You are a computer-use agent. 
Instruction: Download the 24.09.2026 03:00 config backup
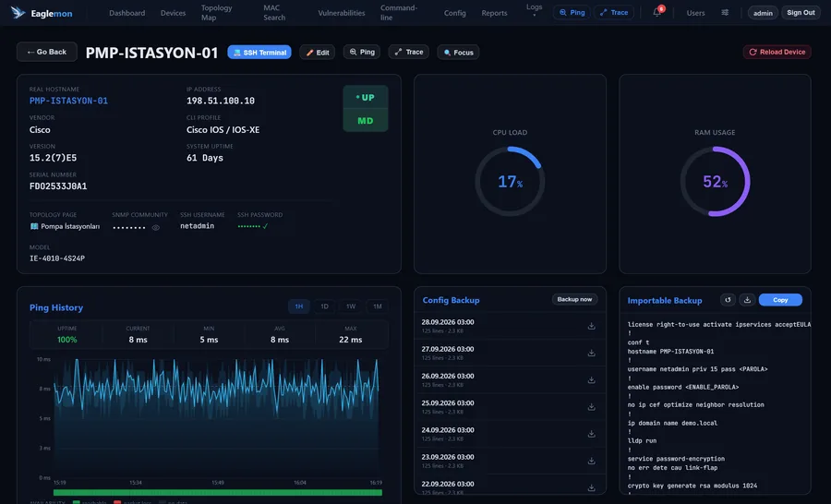[x=592, y=434]
